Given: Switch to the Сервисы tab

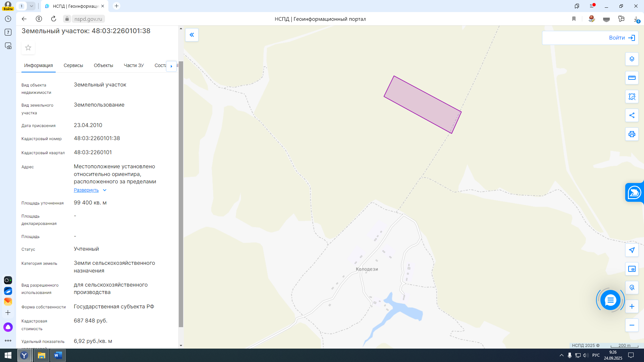Looking at the screenshot, I should tap(73, 65).
